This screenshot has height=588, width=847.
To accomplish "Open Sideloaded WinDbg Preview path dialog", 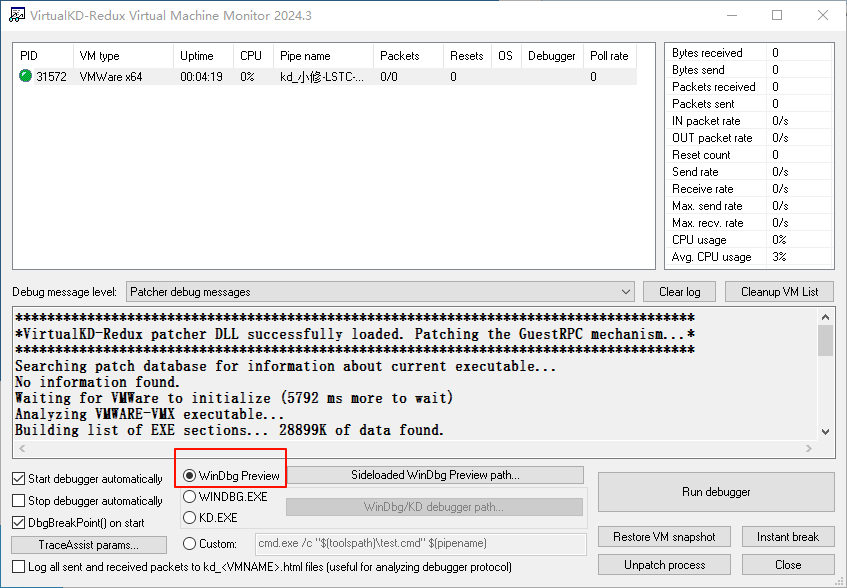I will (x=435, y=475).
